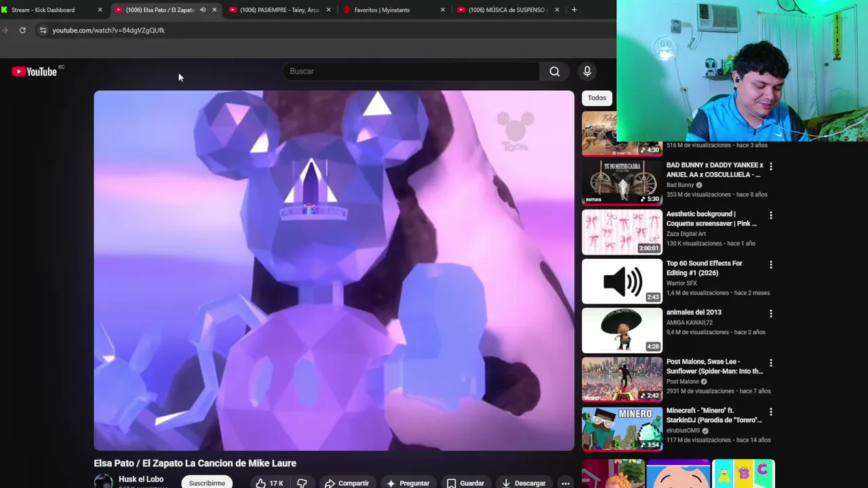Open site info icon beside the URL
This screenshot has width=868, height=488.
(43, 30)
